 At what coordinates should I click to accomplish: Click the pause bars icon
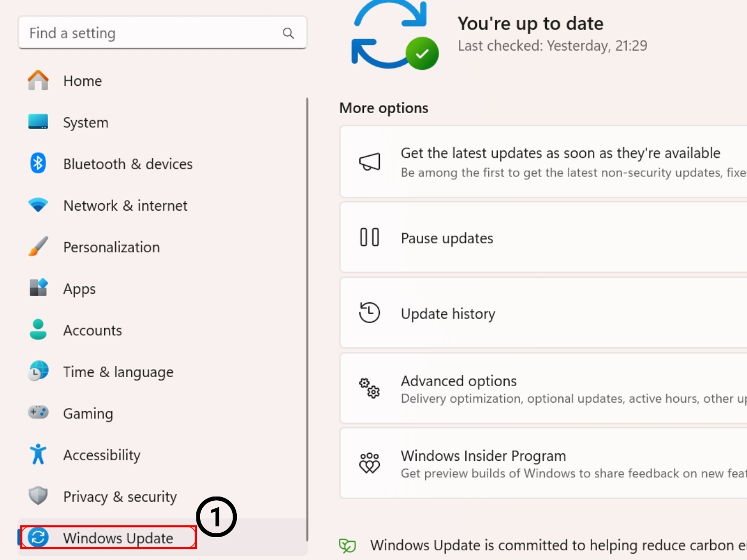tap(369, 237)
